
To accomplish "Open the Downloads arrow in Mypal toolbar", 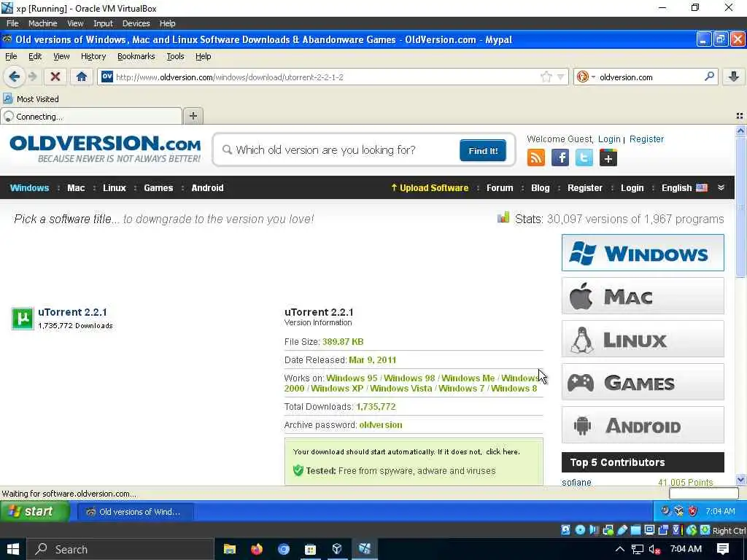I will pos(734,77).
